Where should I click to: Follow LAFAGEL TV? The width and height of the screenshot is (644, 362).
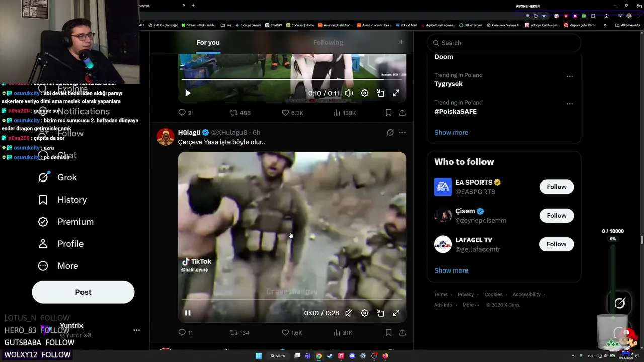pyautogui.click(x=556, y=244)
